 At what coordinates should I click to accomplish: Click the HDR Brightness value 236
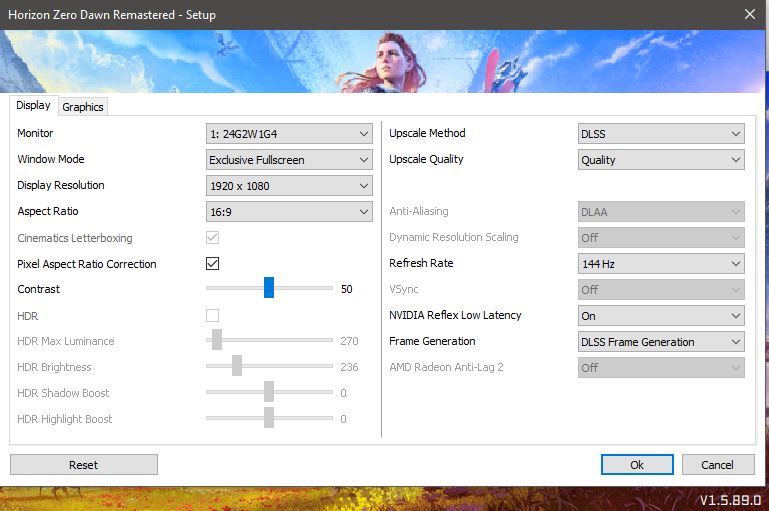click(349, 367)
